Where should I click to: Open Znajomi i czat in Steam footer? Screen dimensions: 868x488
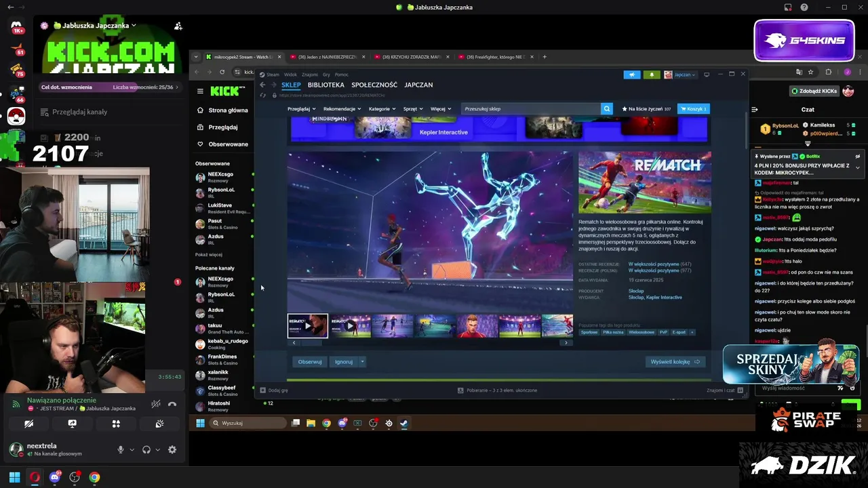click(724, 390)
